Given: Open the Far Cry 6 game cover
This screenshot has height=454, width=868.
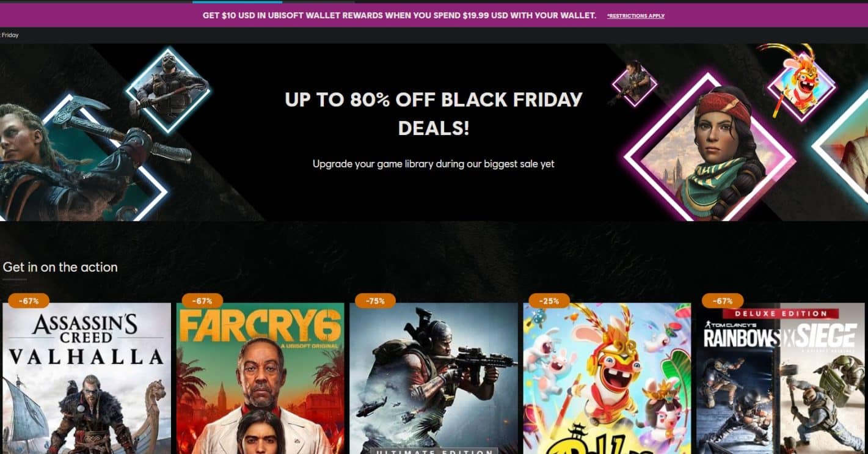Looking at the screenshot, I should tap(260, 378).
